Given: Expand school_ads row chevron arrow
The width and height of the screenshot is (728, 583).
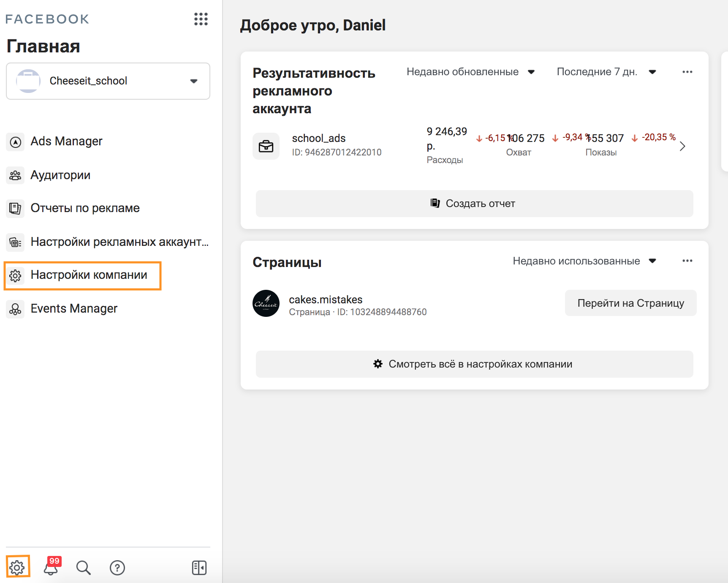Looking at the screenshot, I should pyautogui.click(x=682, y=147).
